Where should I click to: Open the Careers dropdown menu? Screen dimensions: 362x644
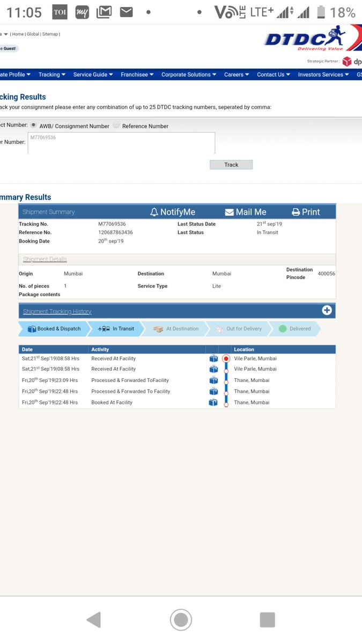tap(237, 75)
